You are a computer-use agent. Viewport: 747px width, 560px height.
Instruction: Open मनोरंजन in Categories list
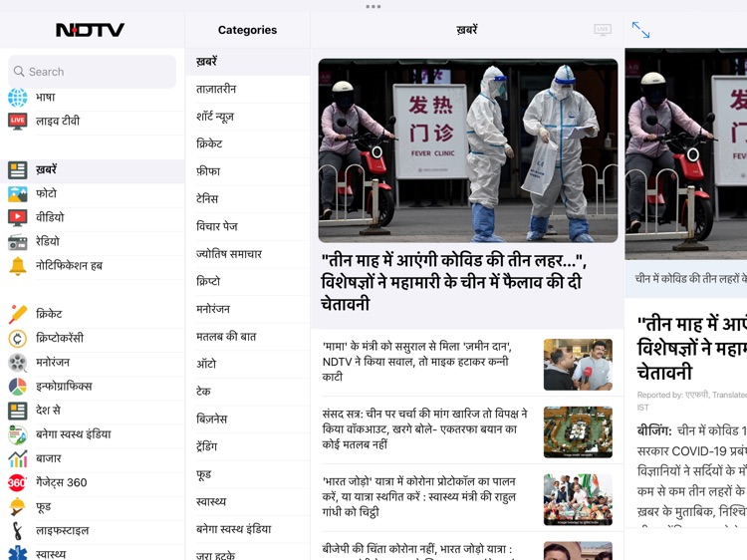point(248,309)
